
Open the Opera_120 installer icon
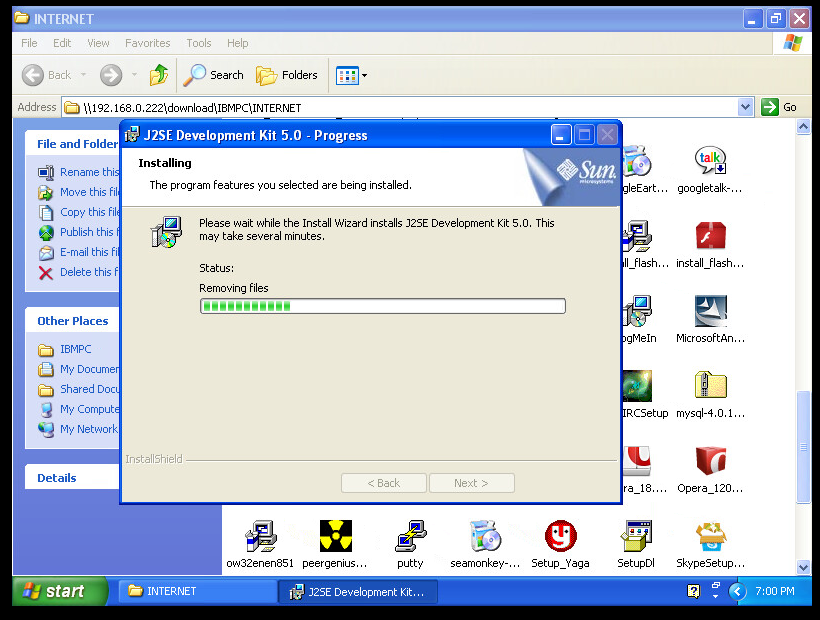pyautogui.click(x=710, y=462)
